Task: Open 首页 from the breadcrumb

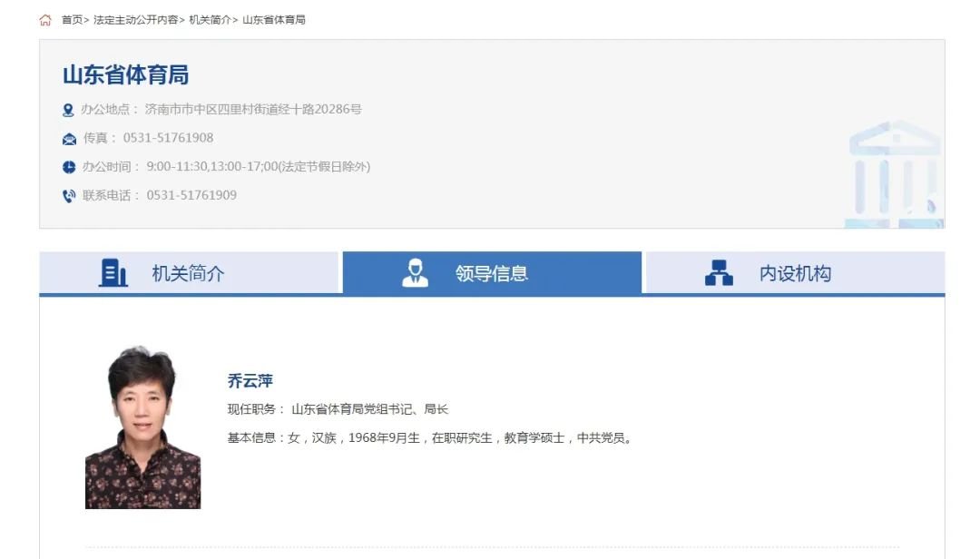Action: pyautogui.click(x=70, y=19)
